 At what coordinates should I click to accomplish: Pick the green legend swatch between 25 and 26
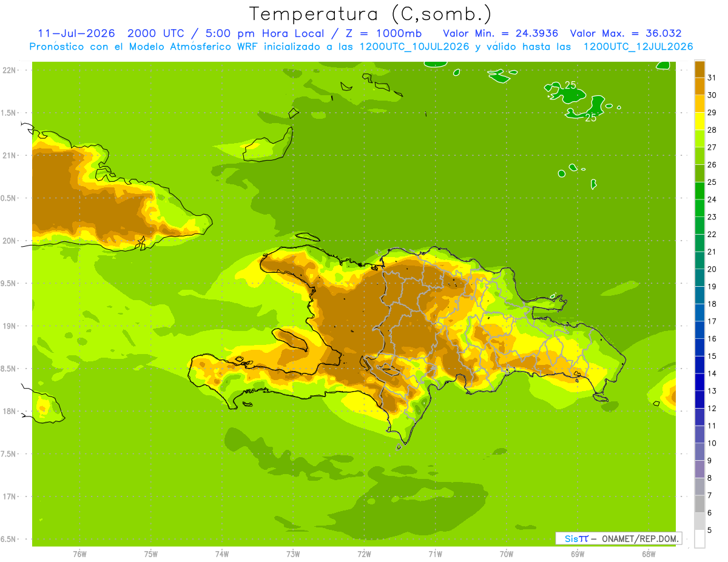pyautogui.click(x=699, y=173)
